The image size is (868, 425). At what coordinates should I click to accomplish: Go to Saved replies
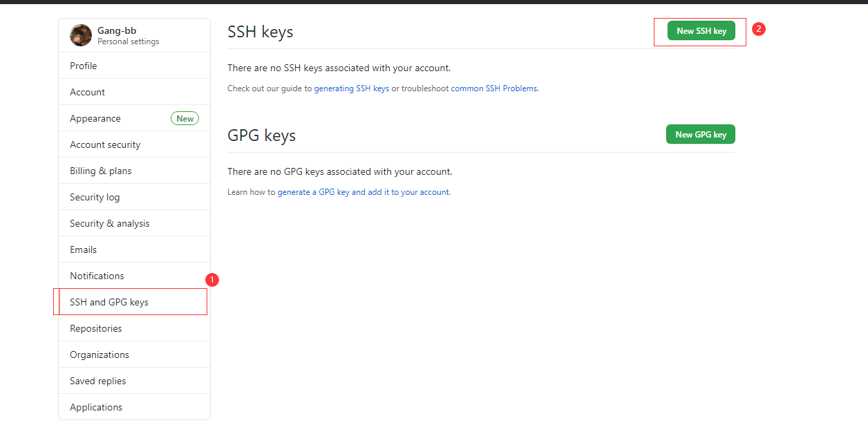click(134, 381)
